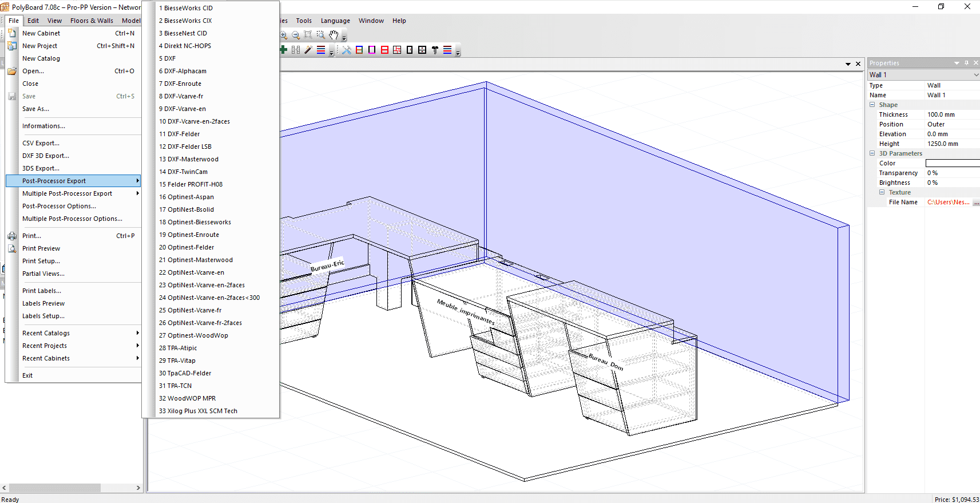This screenshot has height=503, width=980.
Task: Collapse the Shape property group
Action: pyautogui.click(x=872, y=105)
